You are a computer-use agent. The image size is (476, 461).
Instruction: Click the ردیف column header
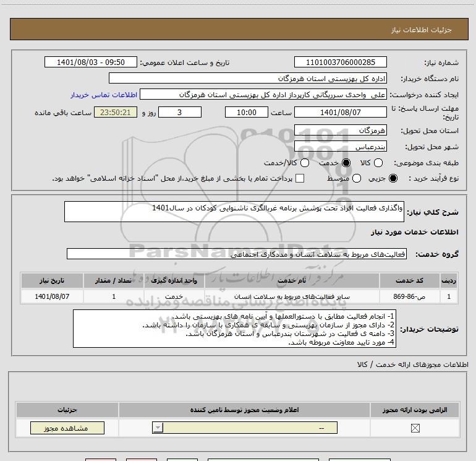(448, 280)
